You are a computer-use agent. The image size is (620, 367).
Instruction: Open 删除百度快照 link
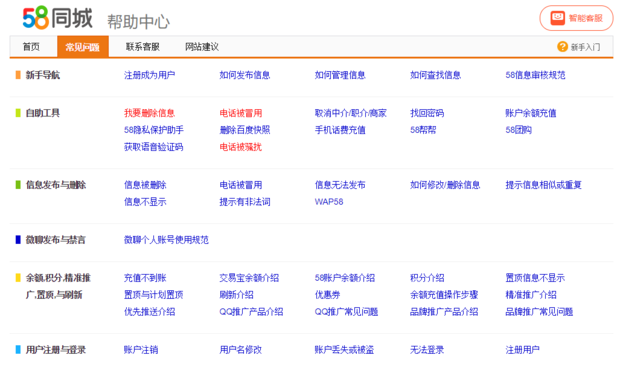point(245,130)
